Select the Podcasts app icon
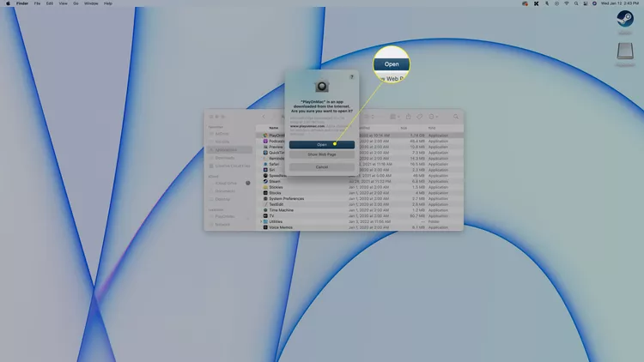Screen dimensions: 644x362 [265, 141]
